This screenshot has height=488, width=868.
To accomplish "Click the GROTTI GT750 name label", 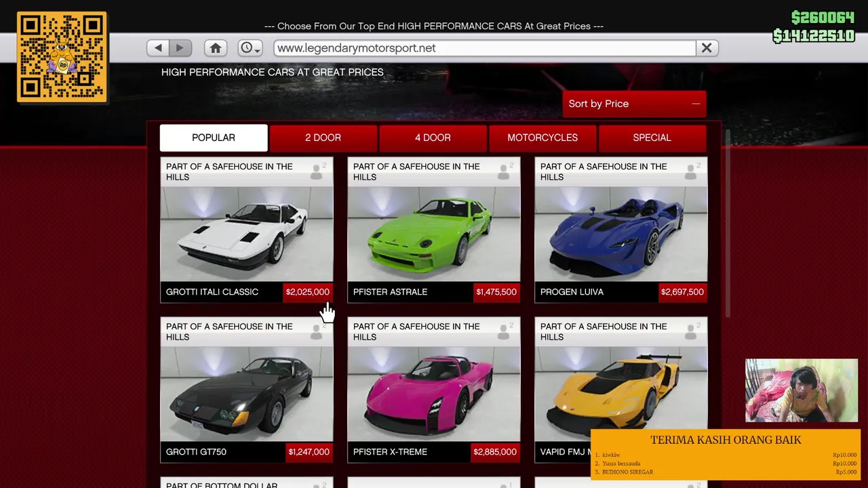I will click(x=196, y=452).
